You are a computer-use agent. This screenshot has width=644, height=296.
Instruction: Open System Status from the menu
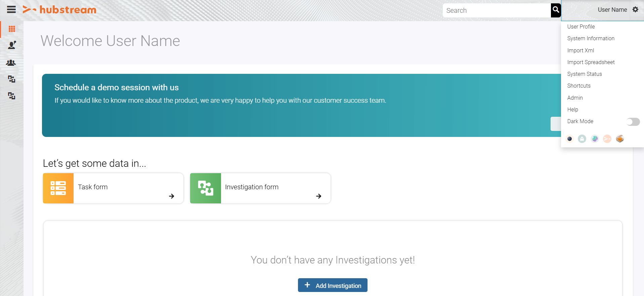pyautogui.click(x=584, y=74)
